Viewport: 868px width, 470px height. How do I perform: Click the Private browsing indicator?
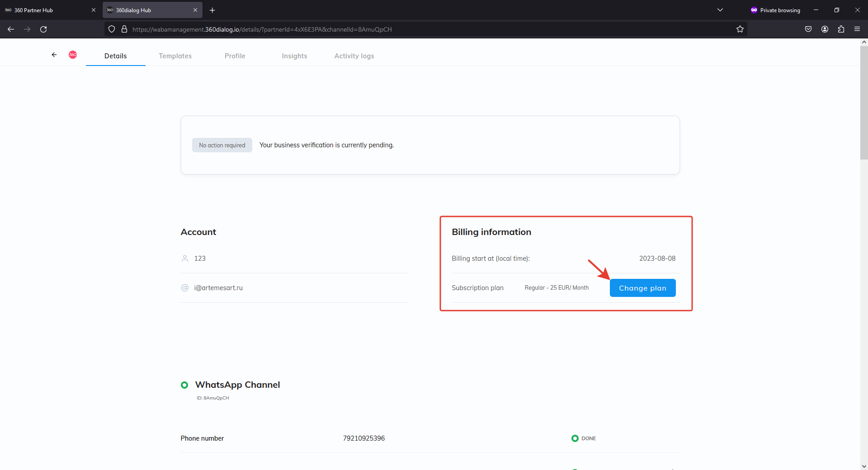coord(775,10)
